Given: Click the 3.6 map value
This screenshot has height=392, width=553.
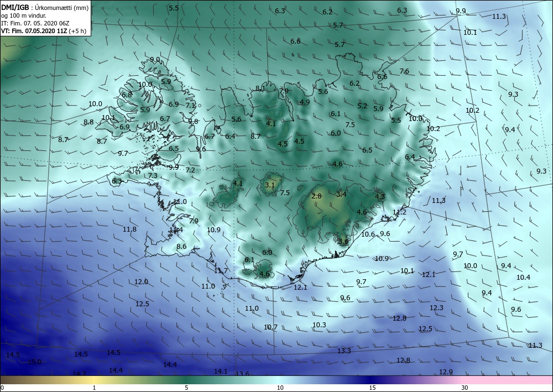Looking at the screenshot, I should click(x=343, y=242).
